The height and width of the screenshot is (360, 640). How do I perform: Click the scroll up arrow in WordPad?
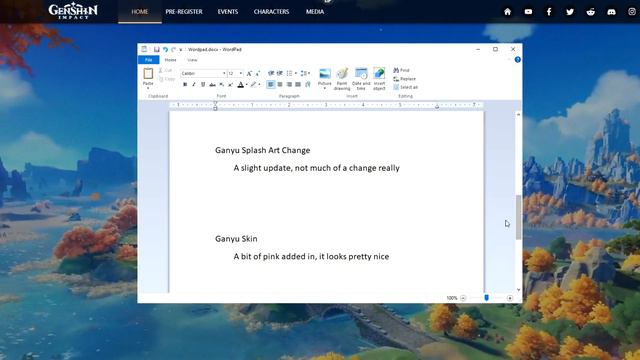[x=518, y=115]
